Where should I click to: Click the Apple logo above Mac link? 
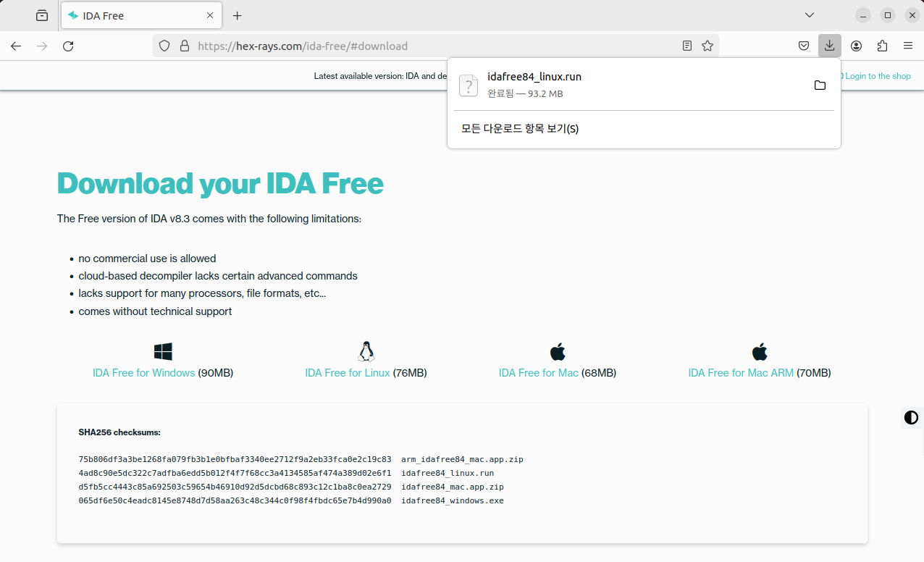click(558, 352)
